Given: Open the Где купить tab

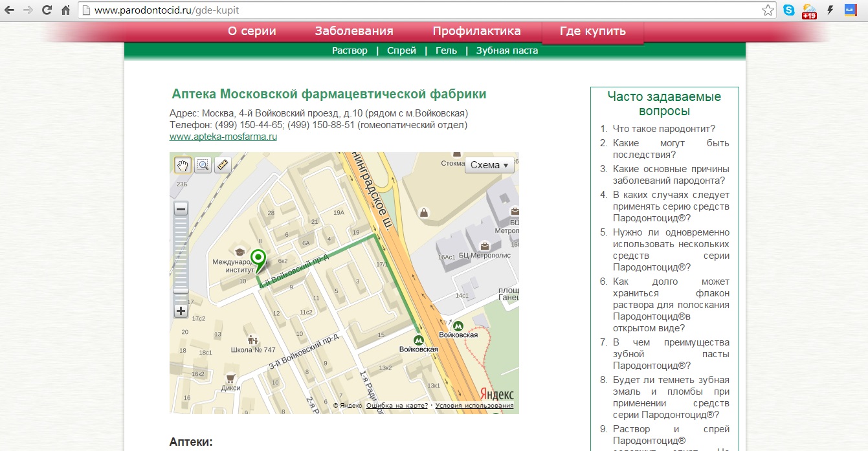Looking at the screenshot, I should tap(593, 31).
